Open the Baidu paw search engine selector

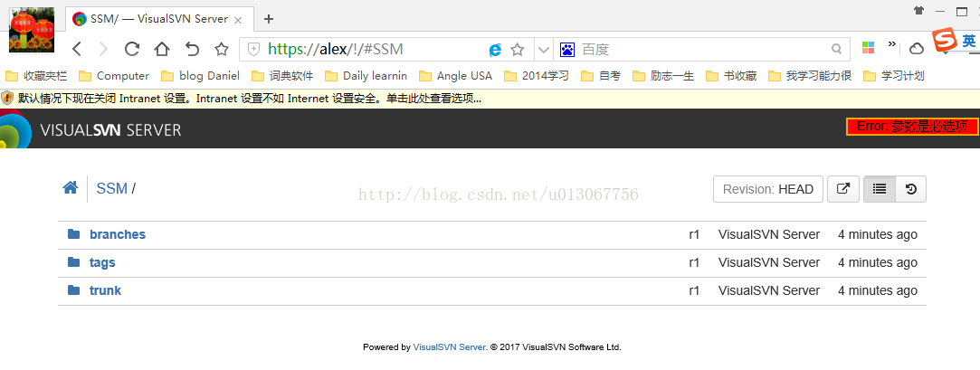tap(566, 50)
